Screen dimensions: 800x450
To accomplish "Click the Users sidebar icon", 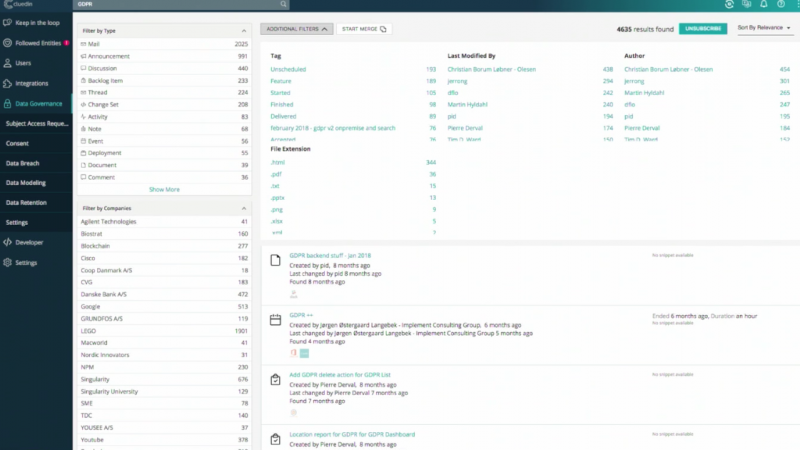I will (x=7, y=63).
